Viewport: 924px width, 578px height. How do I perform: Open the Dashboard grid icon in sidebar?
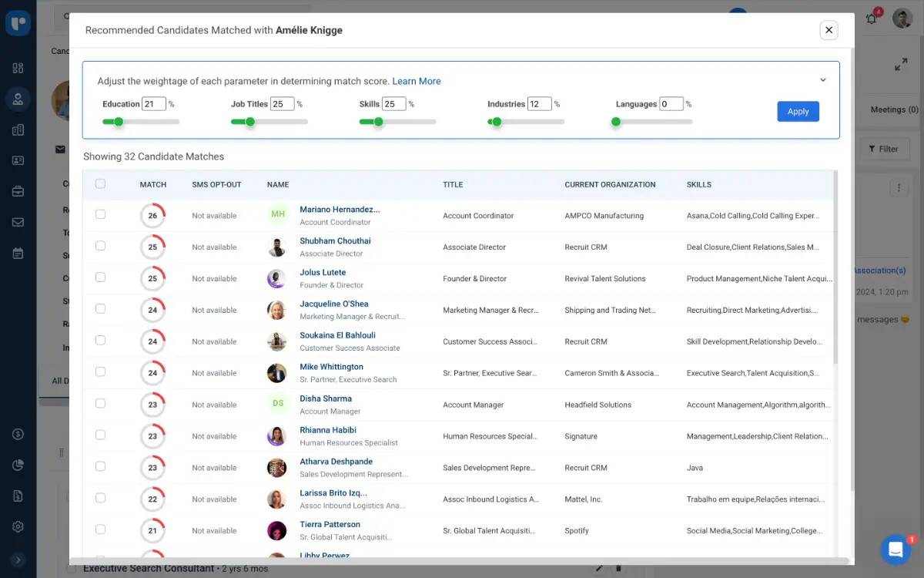pos(18,68)
